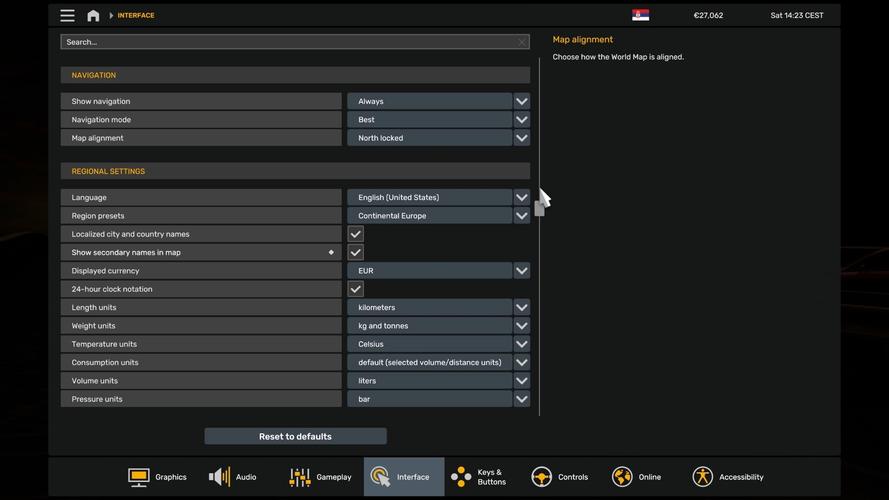The width and height of the screenshot is (889, 500).
Task: Click the country flag icon
Action: (640, 15)
